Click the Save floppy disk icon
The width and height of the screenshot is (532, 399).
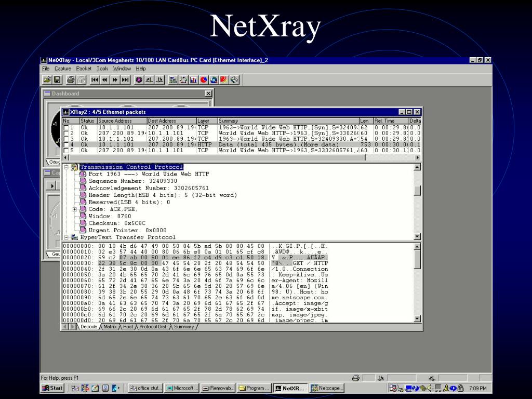point(57,79)
